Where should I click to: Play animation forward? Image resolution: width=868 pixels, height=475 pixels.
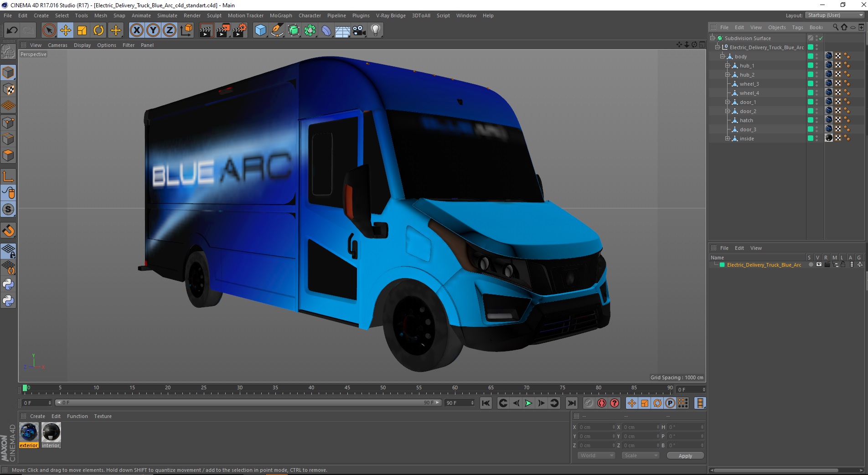coord(528,403)
